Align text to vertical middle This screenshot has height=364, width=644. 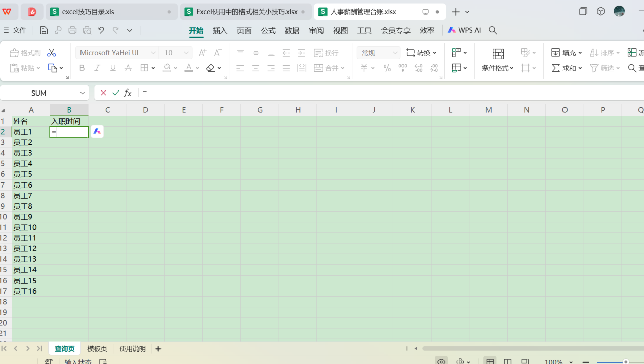(x=256, y=53)
